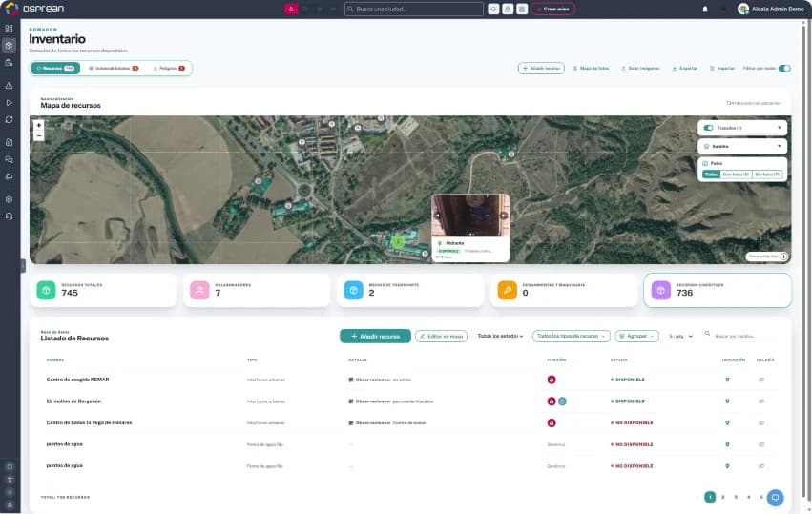Open the refresh cycle icon in sidebar
The image size is (812, 514).
(x=9, y=119)
